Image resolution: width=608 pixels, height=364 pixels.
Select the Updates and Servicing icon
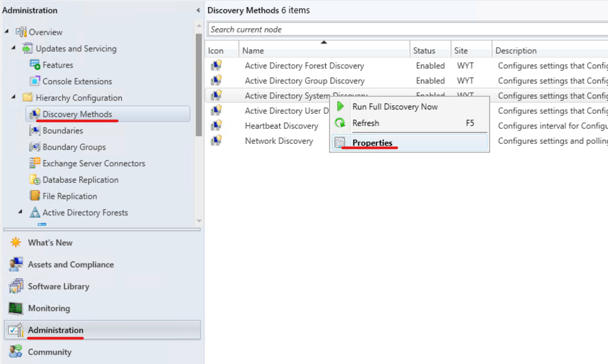27,48
